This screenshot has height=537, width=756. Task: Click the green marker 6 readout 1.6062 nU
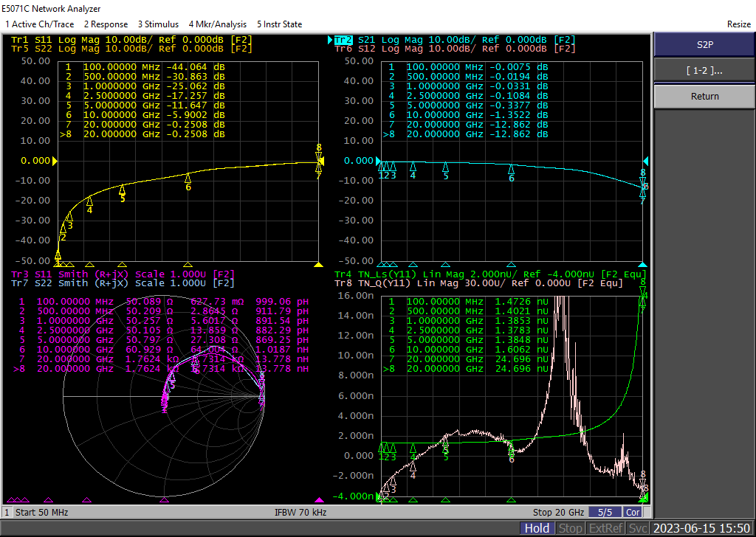pyautogui.click(x=522, y=350)
